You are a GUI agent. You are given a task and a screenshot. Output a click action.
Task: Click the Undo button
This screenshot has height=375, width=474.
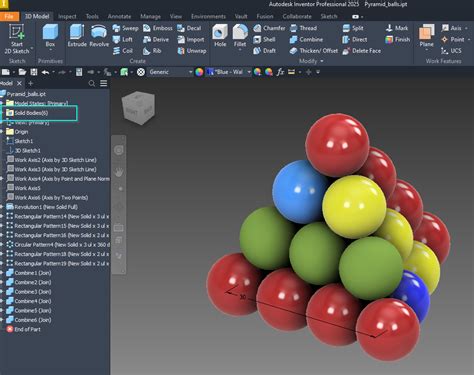45,72
